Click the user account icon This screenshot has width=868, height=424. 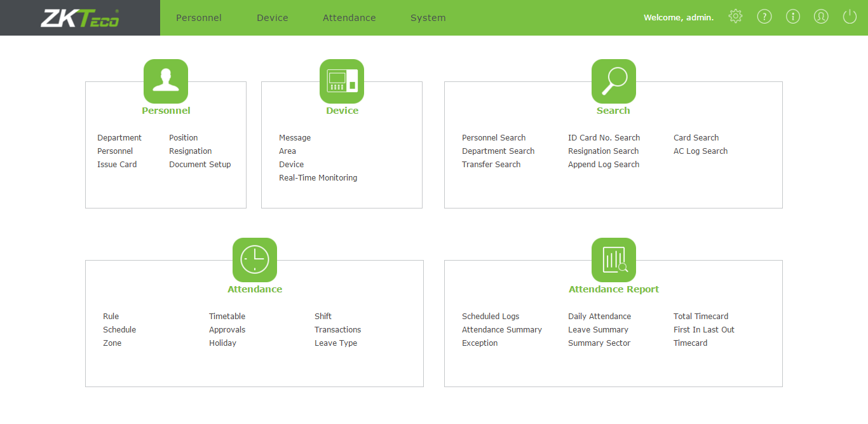[x=821, y=17]
